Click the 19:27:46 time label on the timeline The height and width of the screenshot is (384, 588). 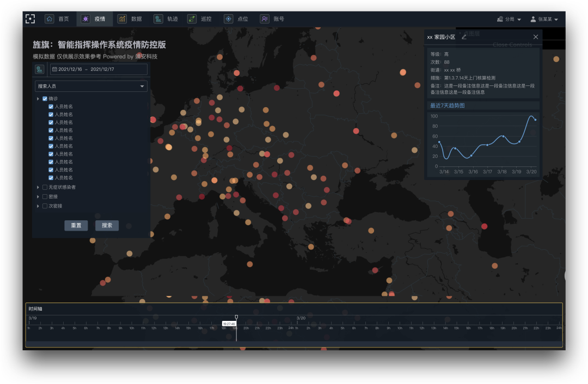pos(229,324)
